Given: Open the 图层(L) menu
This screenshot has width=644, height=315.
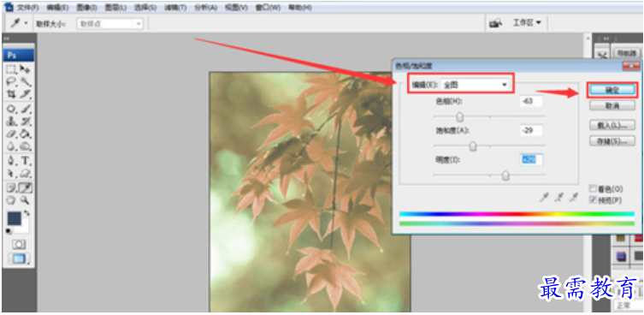Looking at the screenshot, I should pos(115,8).
